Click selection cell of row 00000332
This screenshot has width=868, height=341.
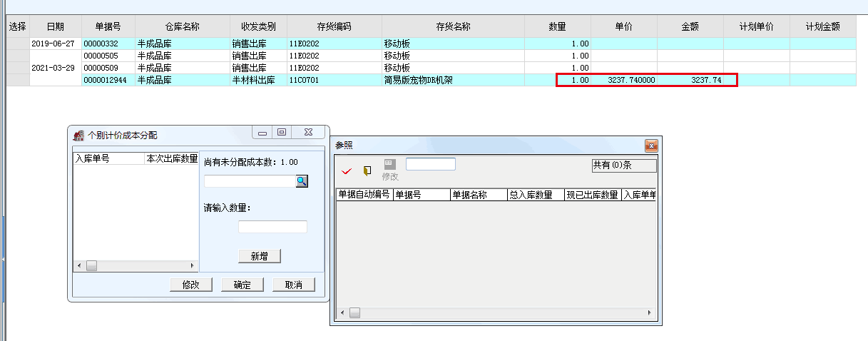tap(18, 44)
